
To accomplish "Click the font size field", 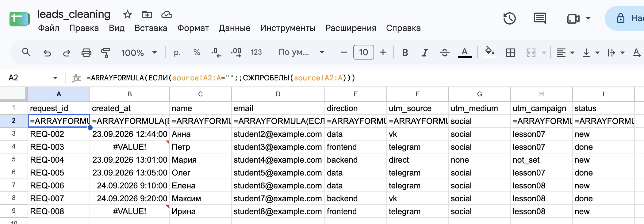I will point(363,52).
